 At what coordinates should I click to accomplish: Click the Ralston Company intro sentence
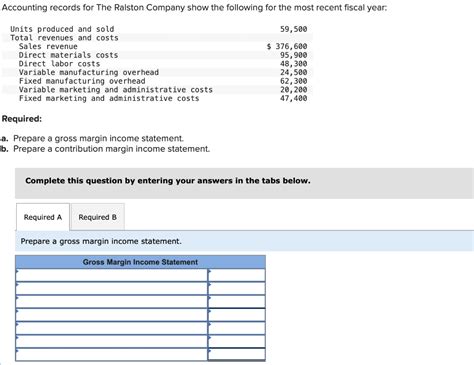[195, 7]
